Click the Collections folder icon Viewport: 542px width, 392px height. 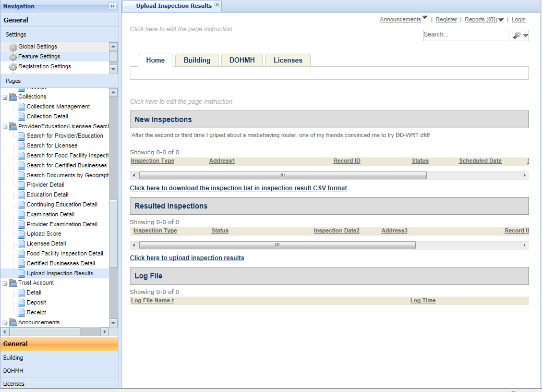13,97
